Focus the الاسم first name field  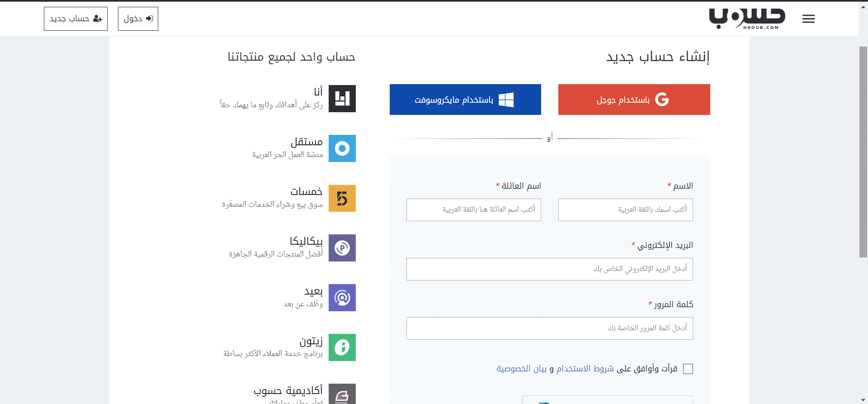[x=626, y=210]
